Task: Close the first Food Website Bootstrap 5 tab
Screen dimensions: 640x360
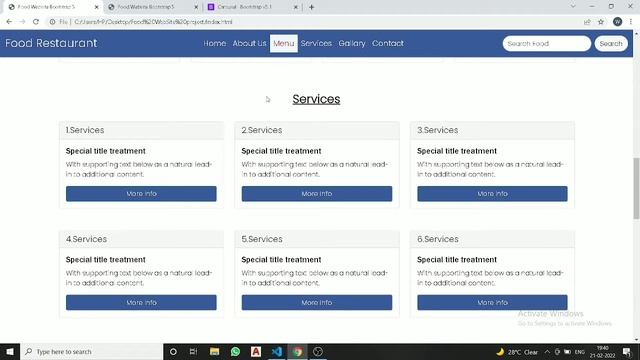Action: click(x=96, y=7)
